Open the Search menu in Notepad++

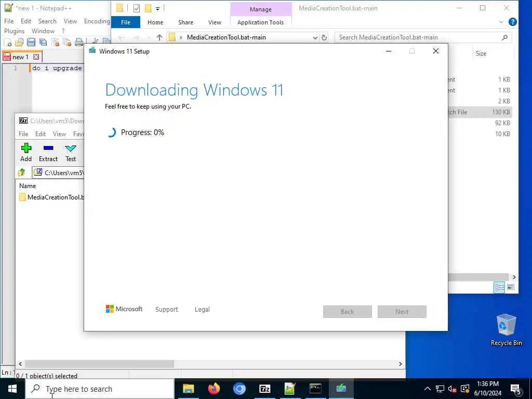pyautogui.click(x=47, y=21)
